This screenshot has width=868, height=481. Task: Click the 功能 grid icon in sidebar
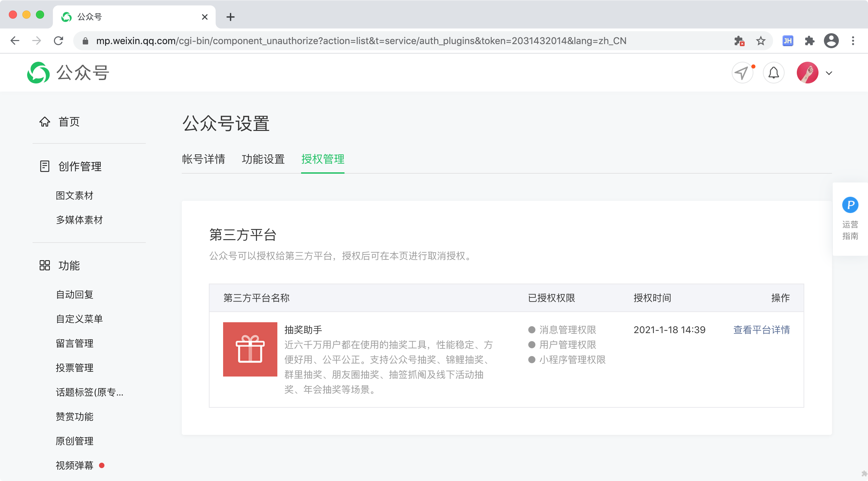pyautogui.click(x=45, y=265)
